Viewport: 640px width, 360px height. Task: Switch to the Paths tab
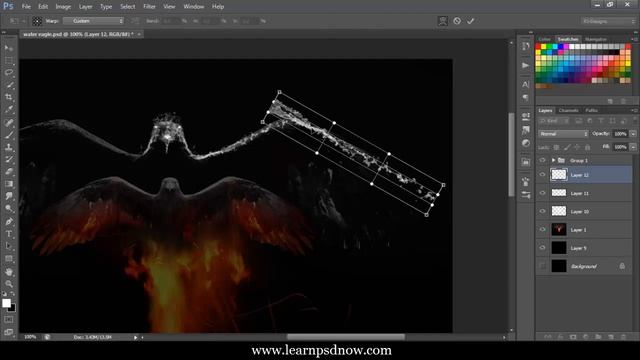tap(591, 111)
